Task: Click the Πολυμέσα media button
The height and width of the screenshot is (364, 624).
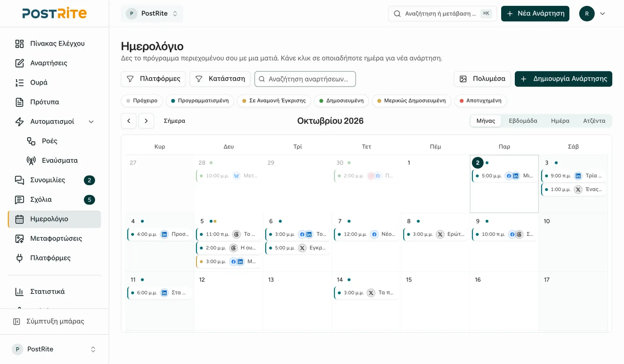Action: click(482, 79)
